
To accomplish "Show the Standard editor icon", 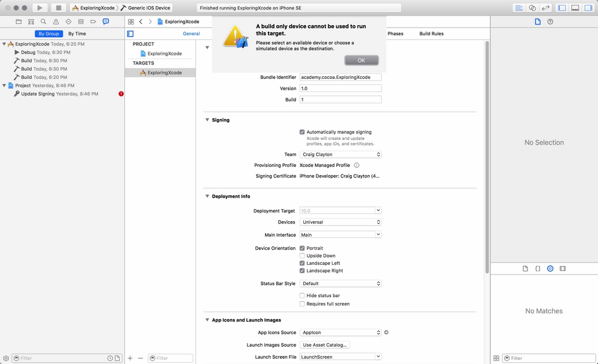I will (x=518, y=8).
